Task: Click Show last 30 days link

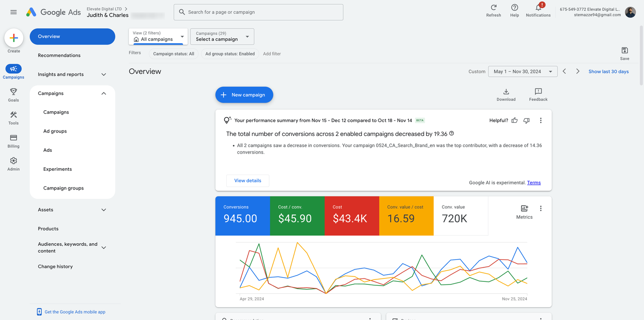Action: click(608, 72)
